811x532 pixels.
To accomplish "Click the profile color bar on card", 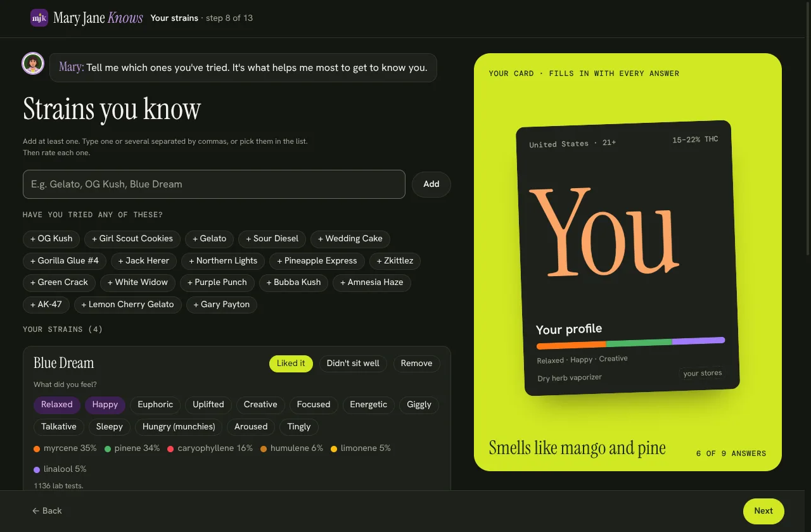I will click(630, 343).
